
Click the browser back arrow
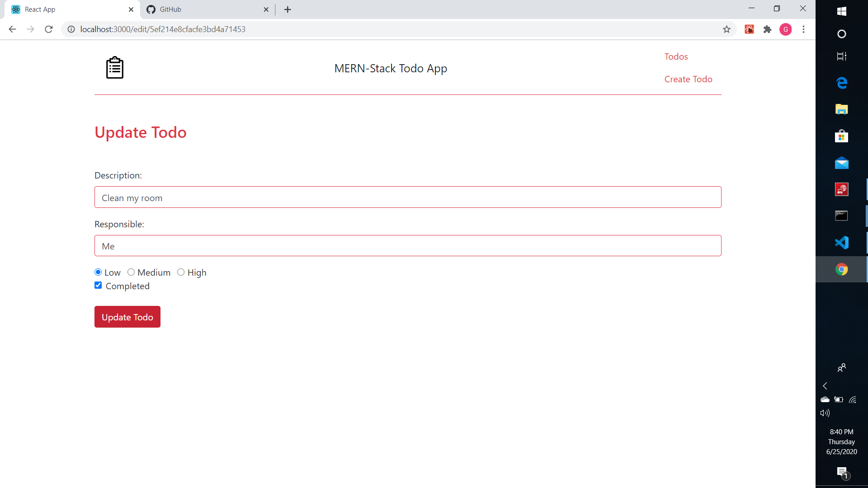pos(12,29)
